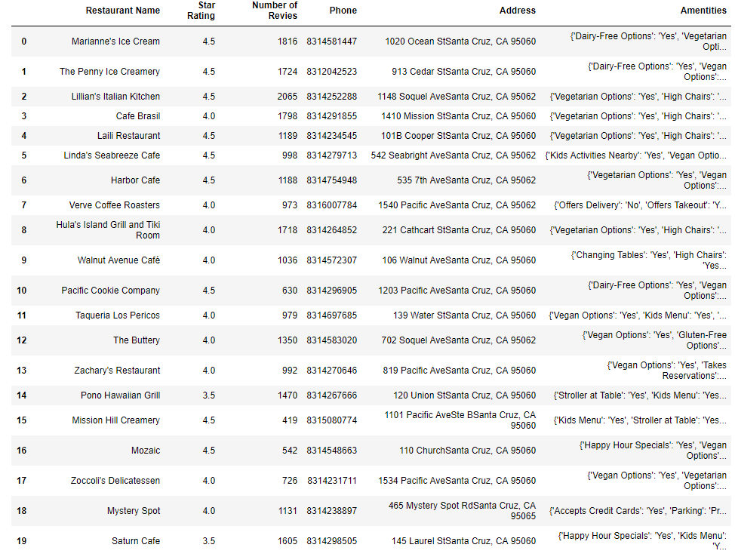Click address 1020 Ocean St Santa Cruz
This screenshot has width=735, height=560.
460,42
